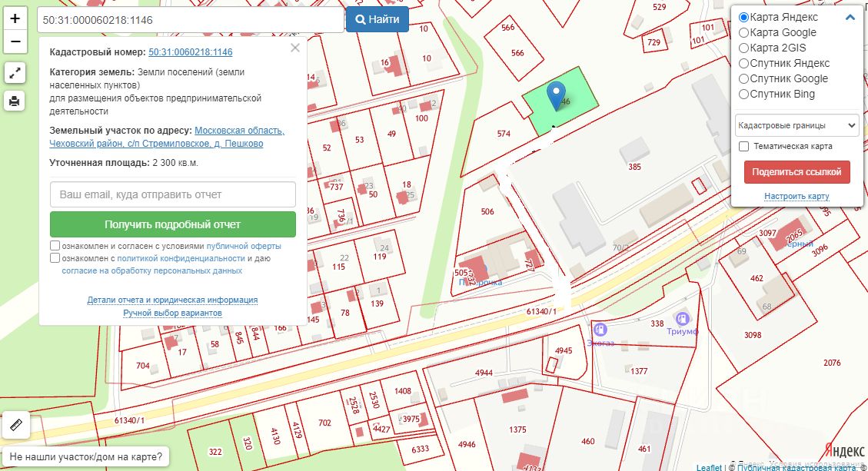Open the ruler measurement tool
This screenshot has height=471, width=868.
click(x=15, y=424)
